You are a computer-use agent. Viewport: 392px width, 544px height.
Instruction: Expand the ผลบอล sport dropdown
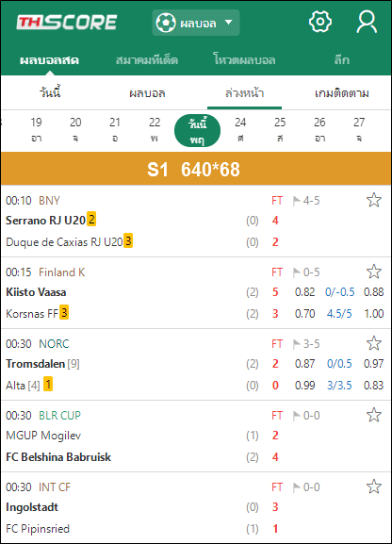(196, 23)
